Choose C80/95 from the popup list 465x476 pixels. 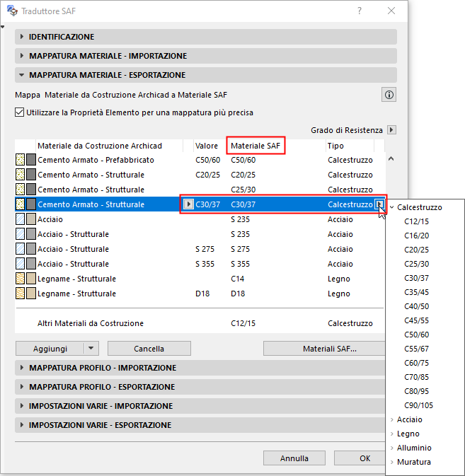point(416,391)
